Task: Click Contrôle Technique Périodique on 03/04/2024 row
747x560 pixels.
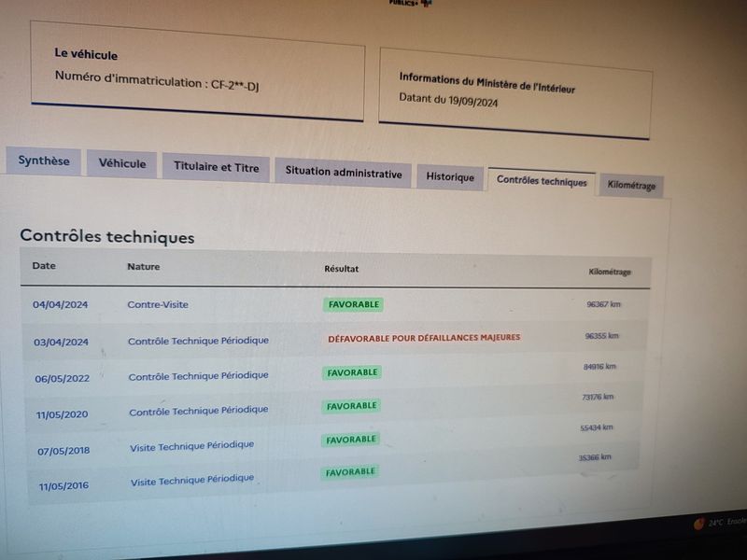Action: click(198, 341)
